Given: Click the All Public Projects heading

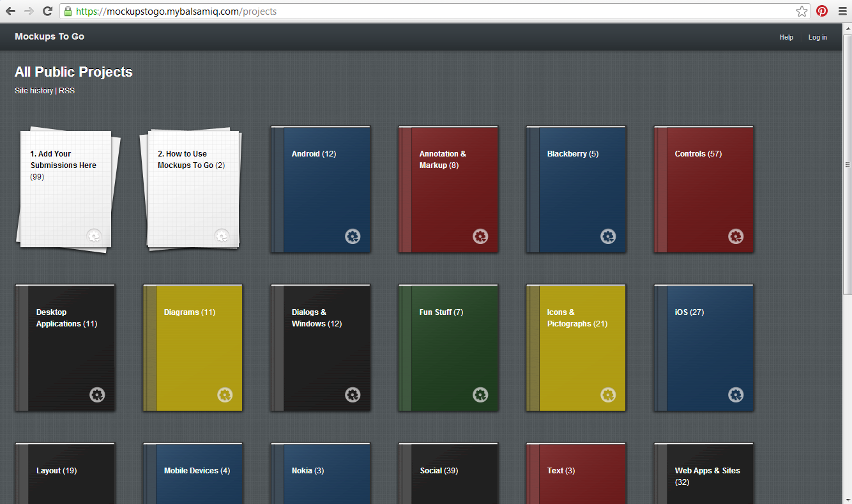Looking at the screenshot, I should (73, 72).
